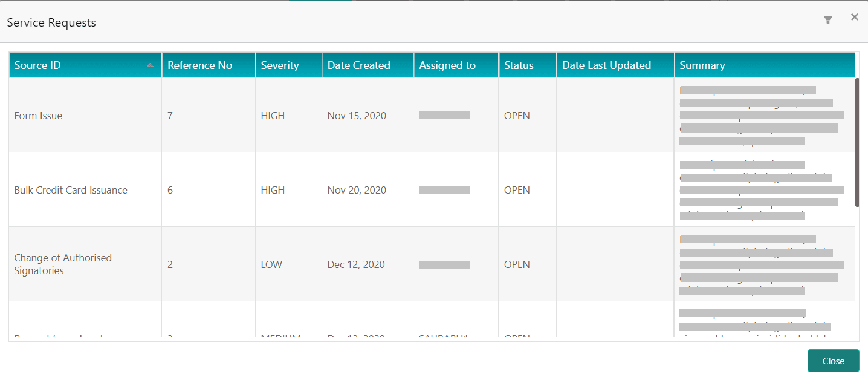
Task: Click the Source ID sort arrow
Action: [x=150, y=65]
